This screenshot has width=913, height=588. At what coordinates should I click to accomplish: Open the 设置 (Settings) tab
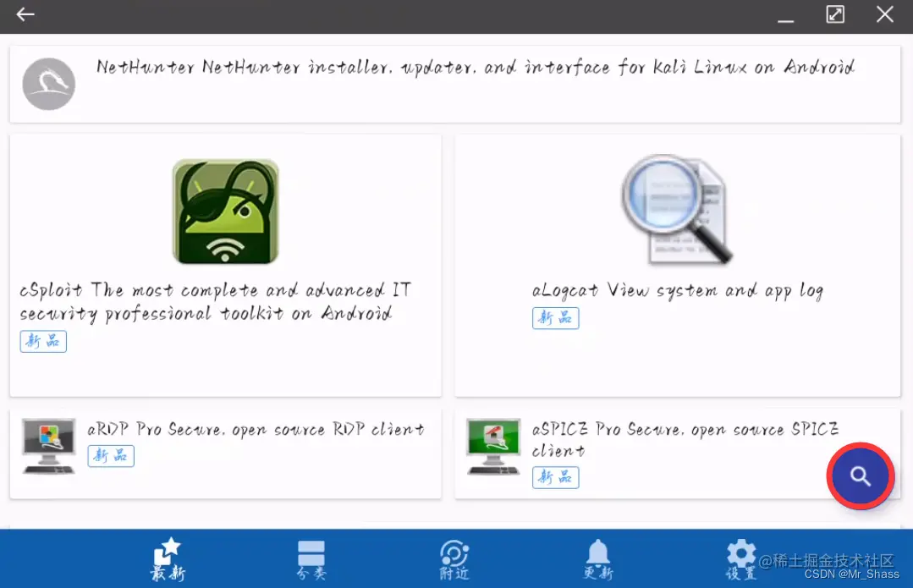(x=741, y=559)
